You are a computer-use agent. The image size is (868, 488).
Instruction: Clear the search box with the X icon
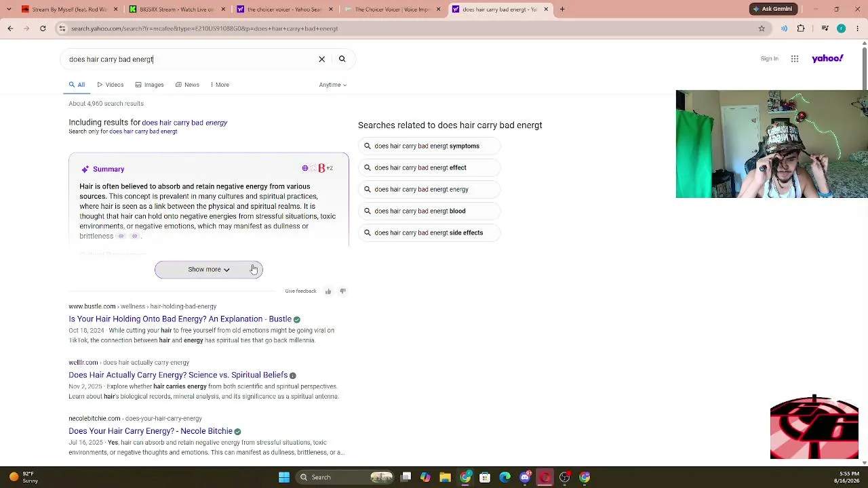322,59
